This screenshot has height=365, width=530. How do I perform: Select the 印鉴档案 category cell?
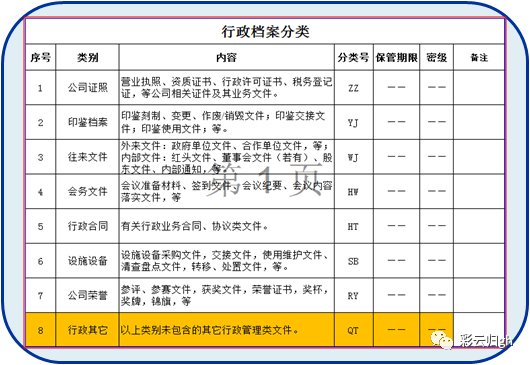[88, 122]
